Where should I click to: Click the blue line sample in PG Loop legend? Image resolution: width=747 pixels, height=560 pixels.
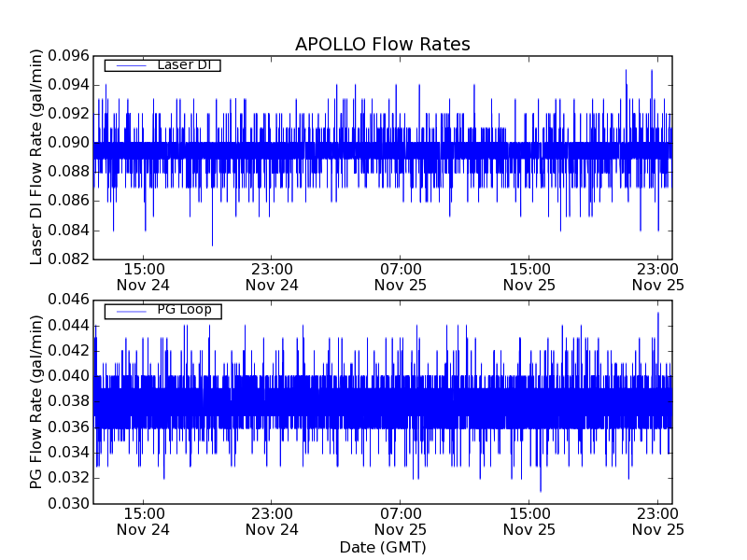click(x=130, y=311)
